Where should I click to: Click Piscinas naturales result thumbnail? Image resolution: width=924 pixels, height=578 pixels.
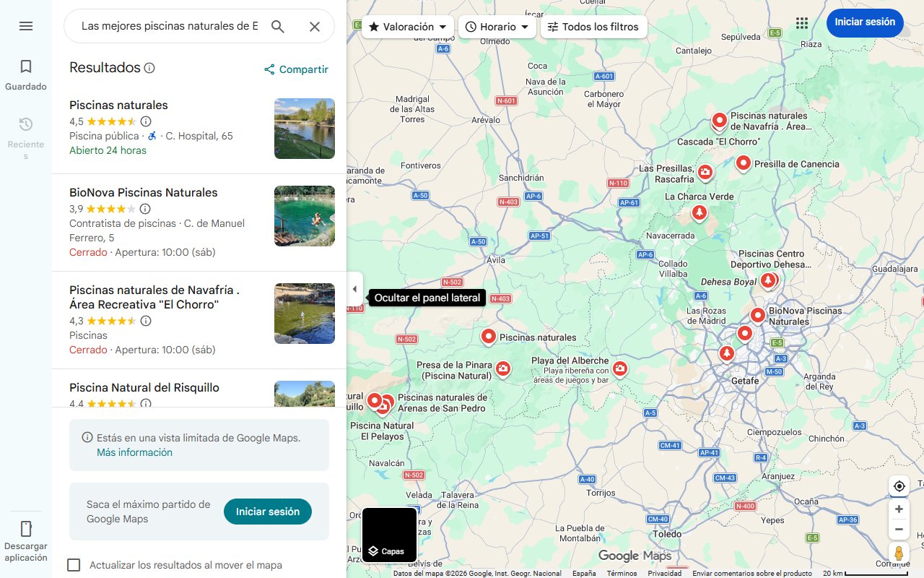click(x=305, y=129)
